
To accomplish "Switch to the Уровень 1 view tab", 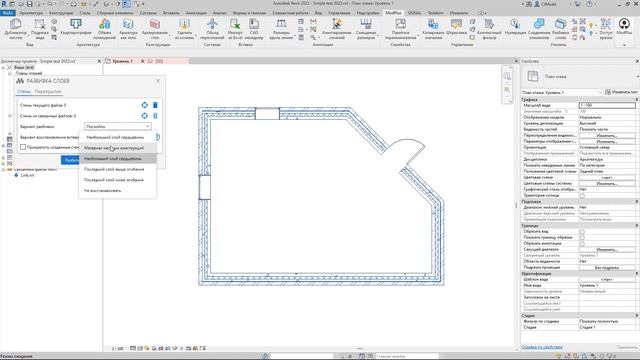I will pos(122,61).
